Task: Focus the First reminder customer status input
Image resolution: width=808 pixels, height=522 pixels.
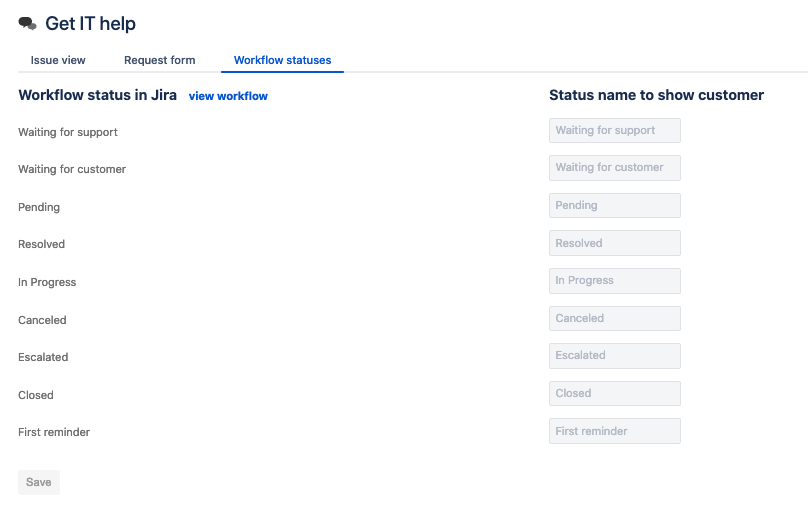Action: (615, 431)
